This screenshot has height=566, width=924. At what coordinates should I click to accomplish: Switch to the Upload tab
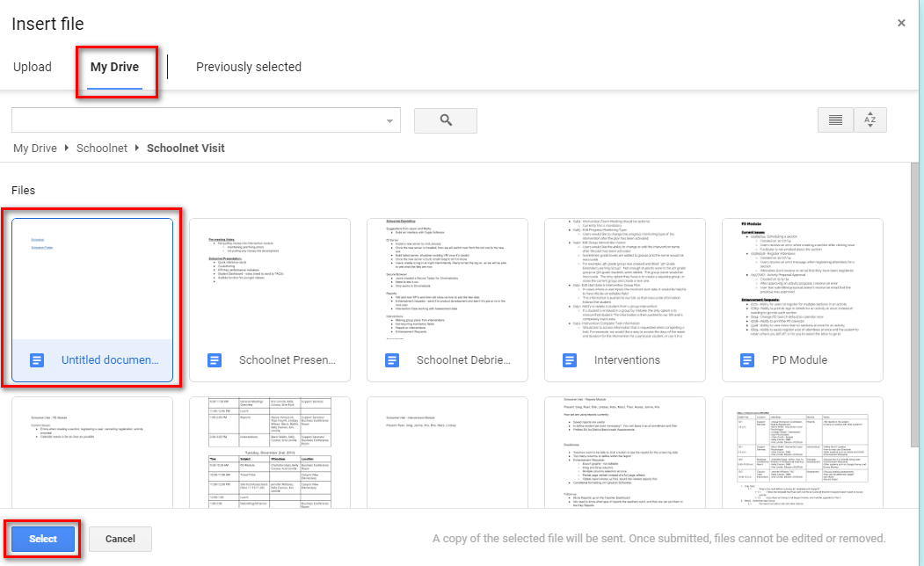[32, 67]
